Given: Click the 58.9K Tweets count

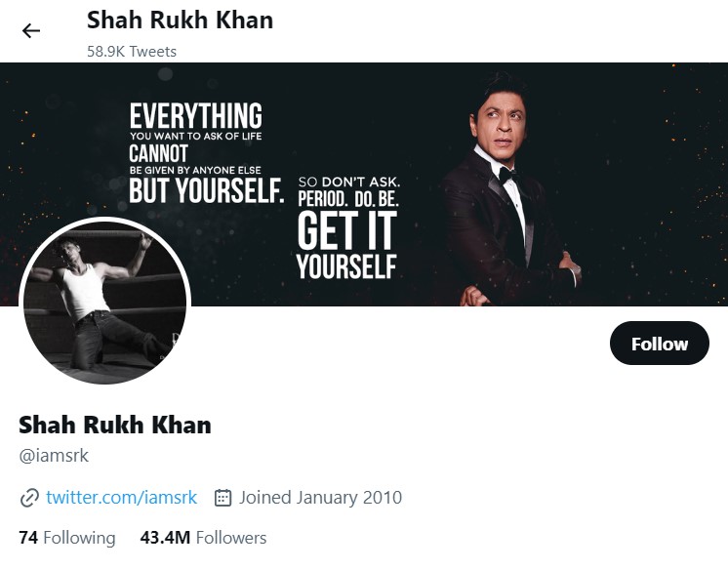Looking at the screenshot, I should [132, 50].
